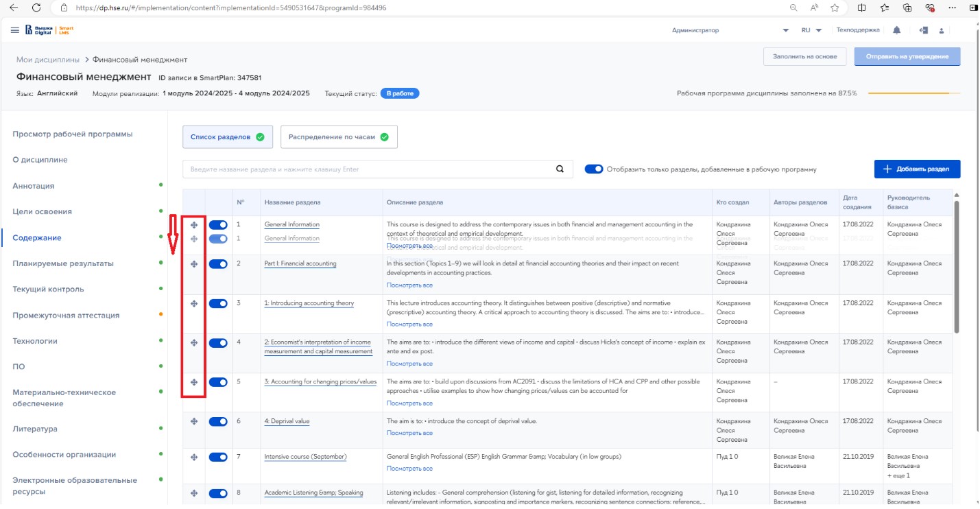
Task: Click the notifications bell icon
Action: (x=897, y=30)
